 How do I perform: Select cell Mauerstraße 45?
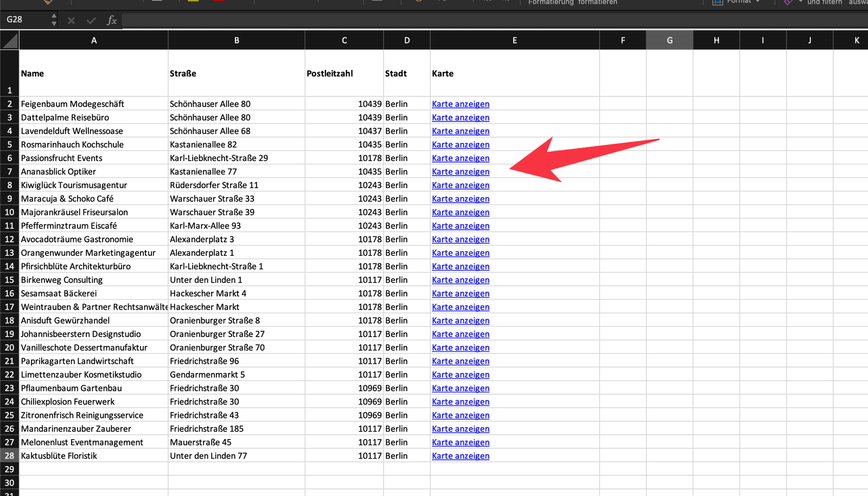click(237, 442)
